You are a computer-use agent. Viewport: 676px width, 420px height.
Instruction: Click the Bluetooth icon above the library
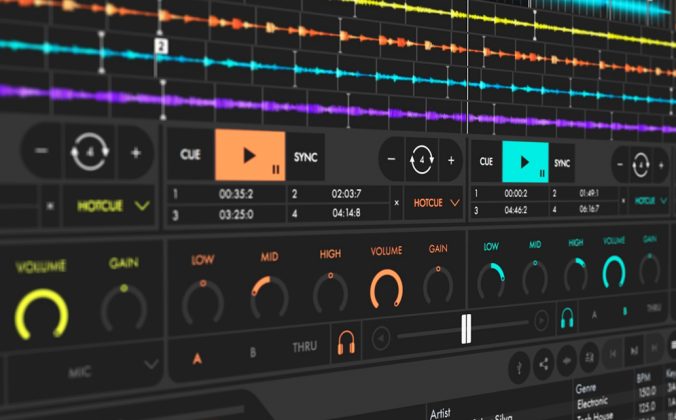tap(520, 365)
